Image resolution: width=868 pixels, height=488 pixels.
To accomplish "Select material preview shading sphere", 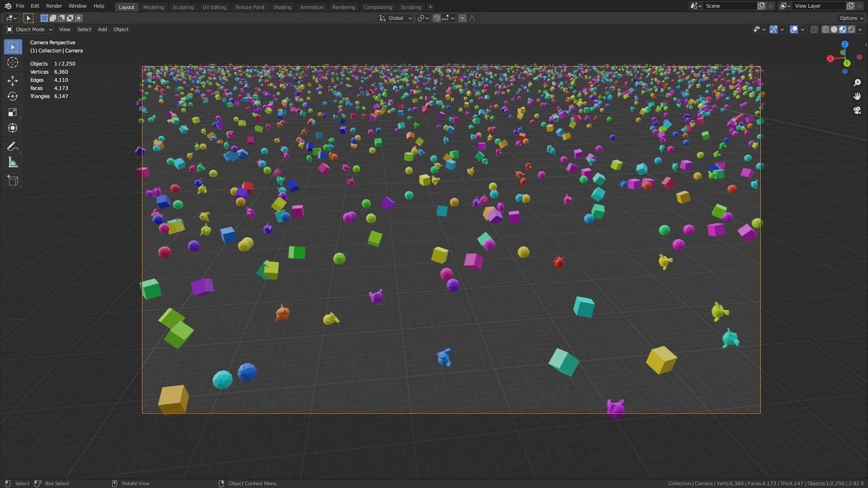I will pos(843,29).
